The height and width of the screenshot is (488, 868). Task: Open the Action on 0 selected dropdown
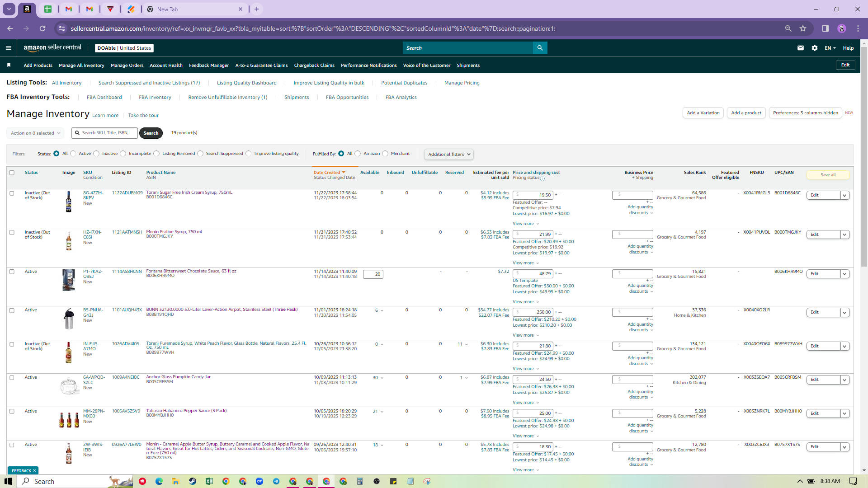coord(35,133)
